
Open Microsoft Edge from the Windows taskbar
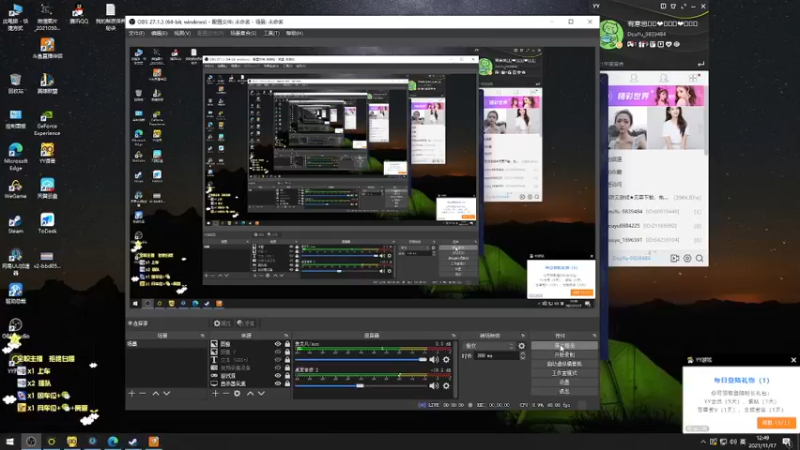click(x=113, y=441)
